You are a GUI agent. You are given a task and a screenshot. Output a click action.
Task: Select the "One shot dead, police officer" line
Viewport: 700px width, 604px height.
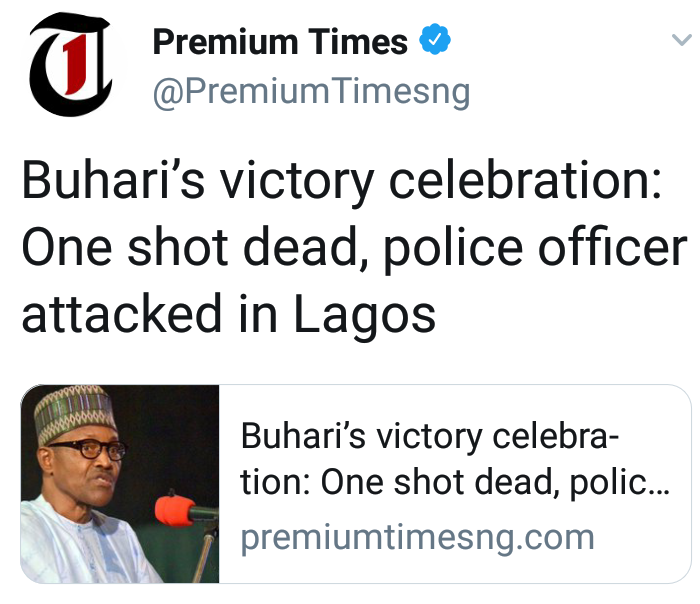tap(354, 250)
